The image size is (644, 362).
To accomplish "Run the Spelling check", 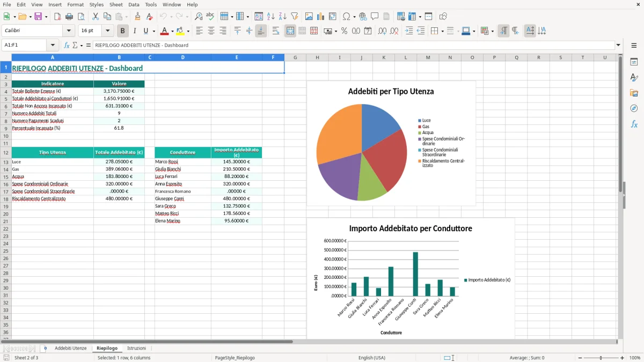I will coord(210,17).
